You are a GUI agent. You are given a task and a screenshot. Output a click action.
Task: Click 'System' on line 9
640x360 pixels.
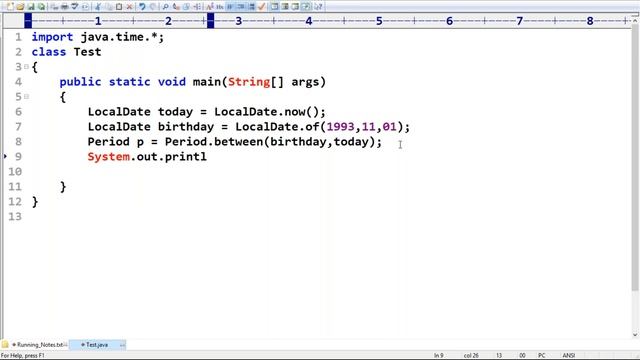pyautogui.click(x=109, y=157)
